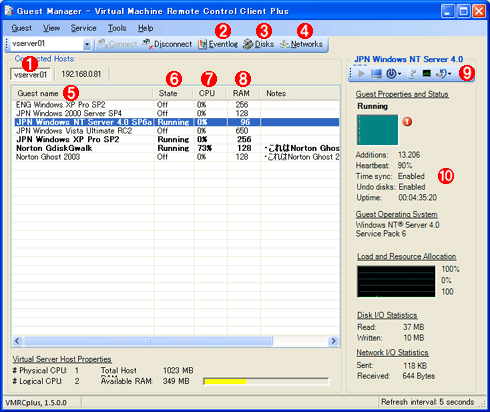Click the Uptime value 00:04:35:20
Image resolution: width=490 pixels, height=412 pixels.
417,198
